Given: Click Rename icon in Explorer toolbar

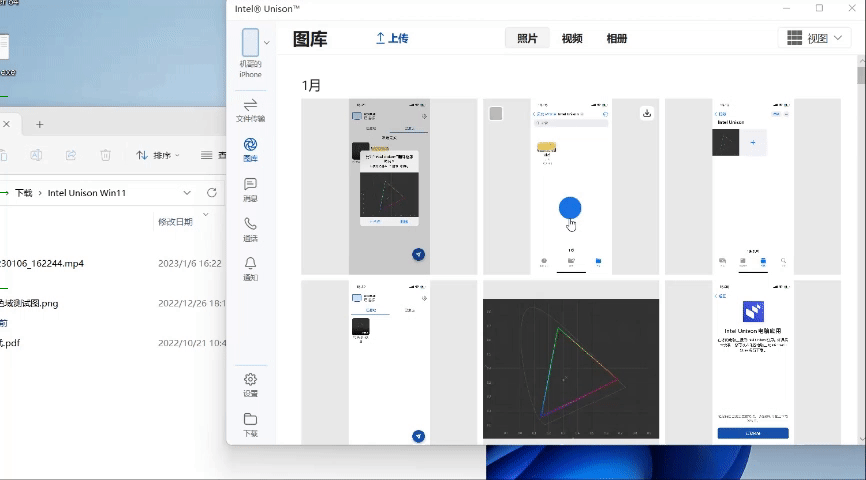Looking at the screenshot, I should click(36, 155).
